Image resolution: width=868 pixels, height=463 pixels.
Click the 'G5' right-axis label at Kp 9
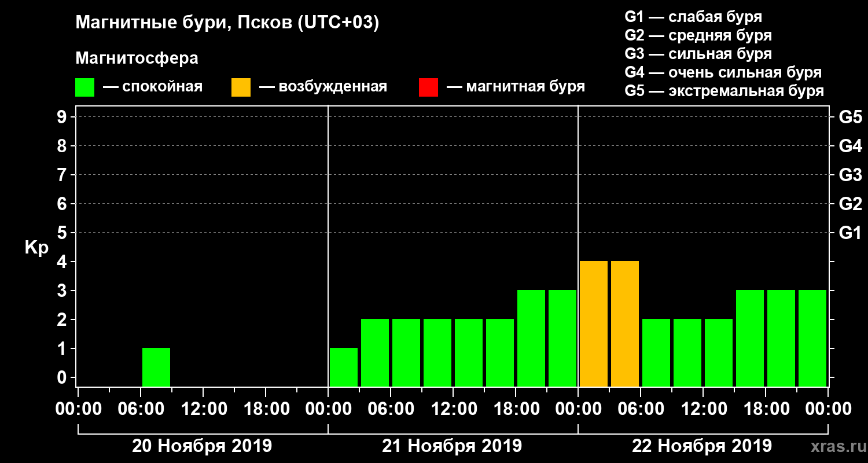coord(850,117)
